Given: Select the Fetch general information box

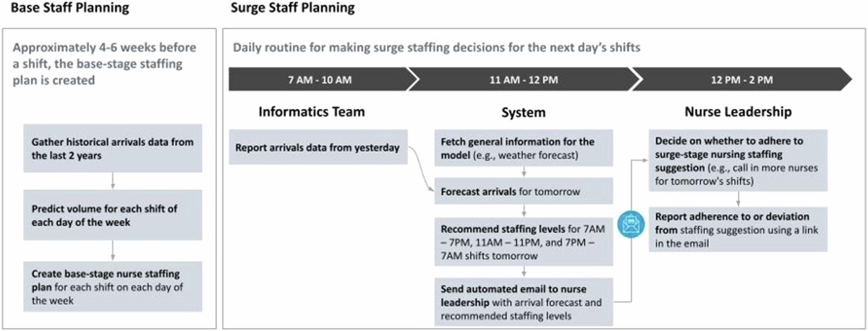Looking at the screenshot, I should coord(524,147).
